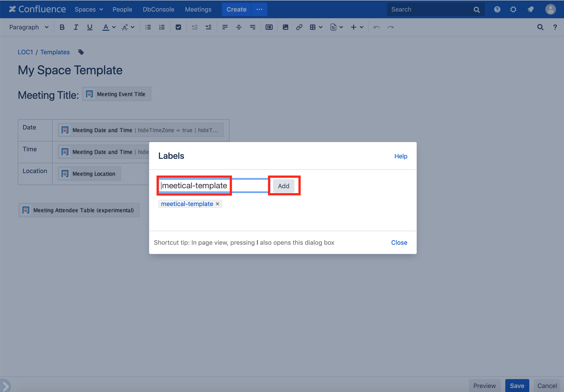564x392 pixels.
Task: Click the label text input field
Action: [x=213, y=186]
